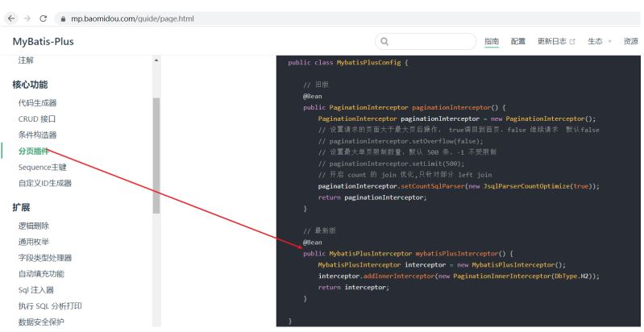The height and width of the screenshot is (332, 644).
Task: Click the browser back arrow
Action: [x=10, y=19]
